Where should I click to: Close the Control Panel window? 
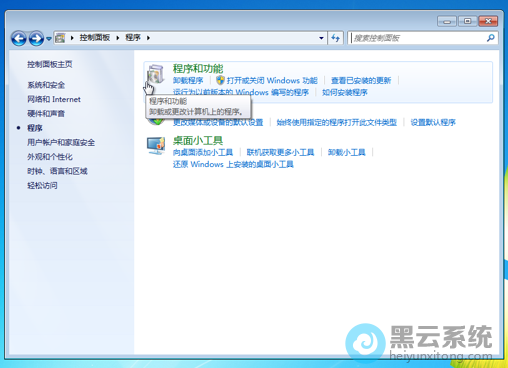point(488,21)
